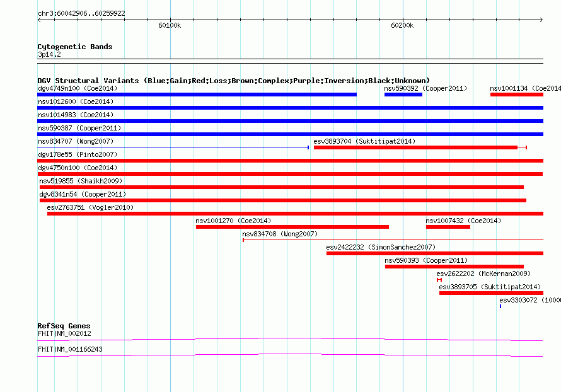Click the RefSeq Genes track title
The height and width of the screenshot is (392, 561).
coord(64,326)
